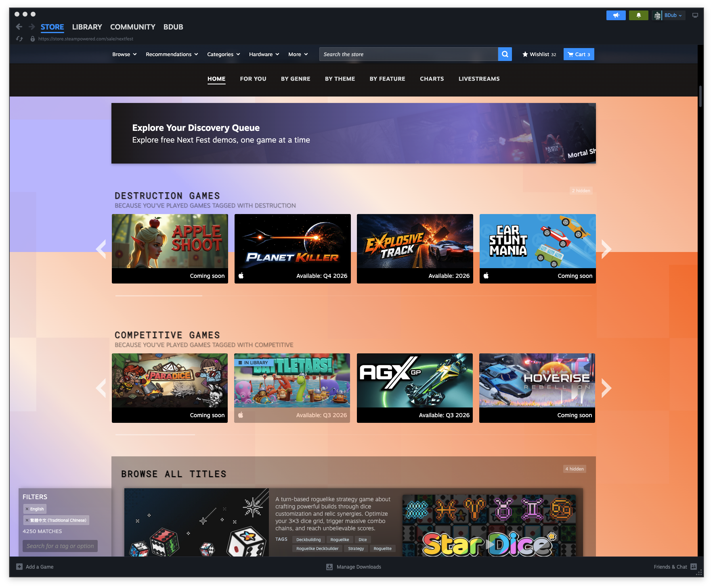Open the CHARTS tab

(x=432, y=79)
